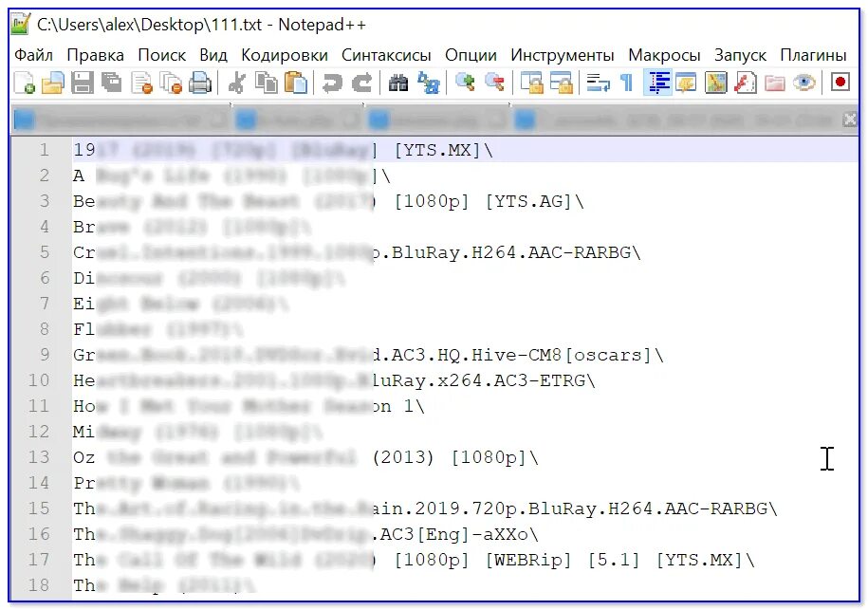Undo last action with Undo arrow
868x610 pixels.
[332, 83]
